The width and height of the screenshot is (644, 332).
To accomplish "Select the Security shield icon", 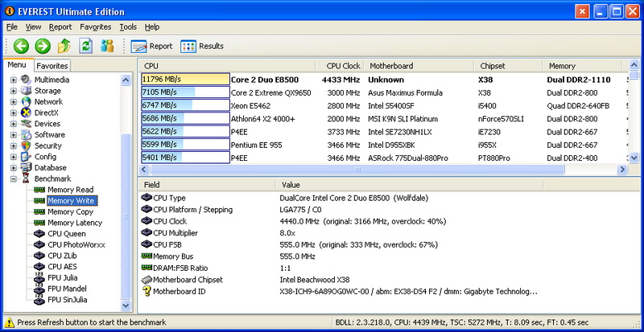I will click(26, 146).
